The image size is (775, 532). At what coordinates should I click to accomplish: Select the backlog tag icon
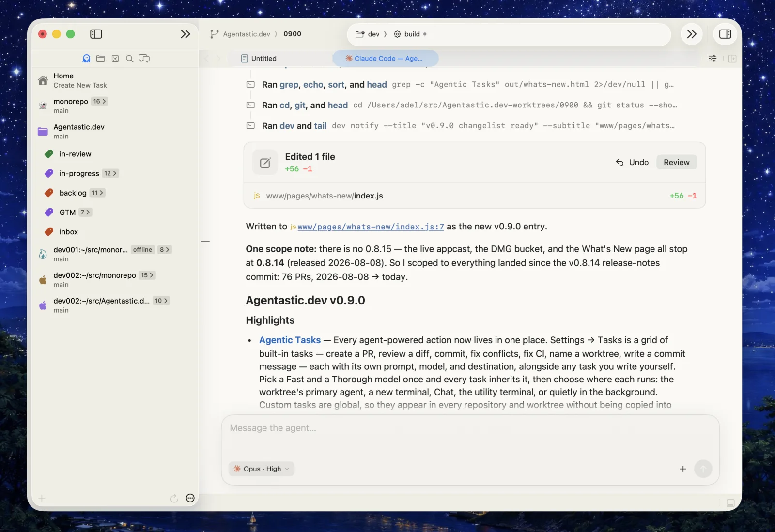coord(49,193)
